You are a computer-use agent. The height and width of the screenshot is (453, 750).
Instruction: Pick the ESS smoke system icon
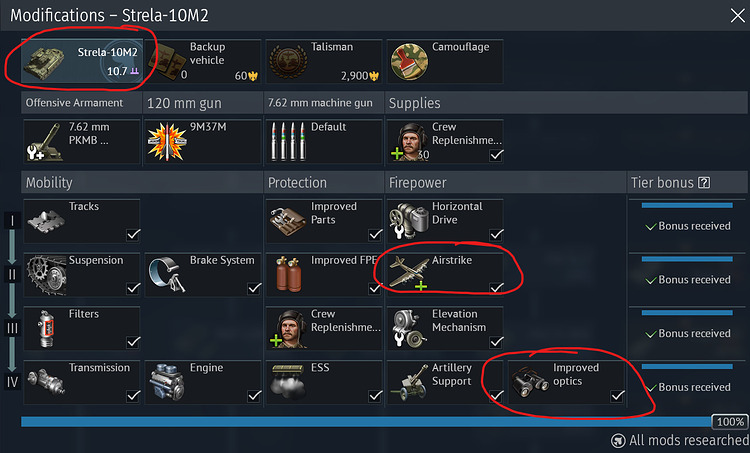(x=288, y=382)
